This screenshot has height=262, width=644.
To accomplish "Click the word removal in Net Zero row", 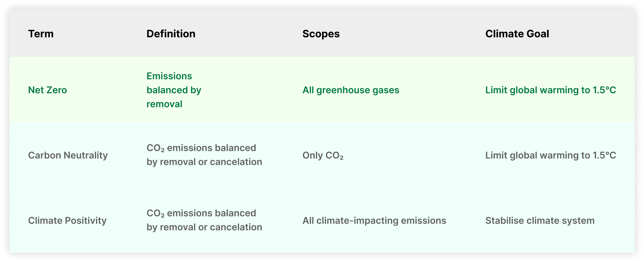I will [x=164, y=104].
